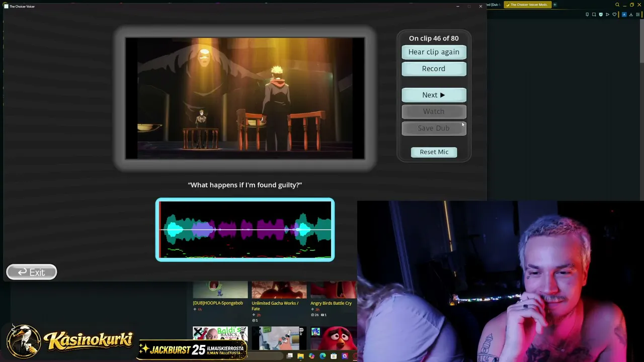Open the browser easy setup menu icon
644x362 pixels.
pyautogui.click(x=638, y=15)
